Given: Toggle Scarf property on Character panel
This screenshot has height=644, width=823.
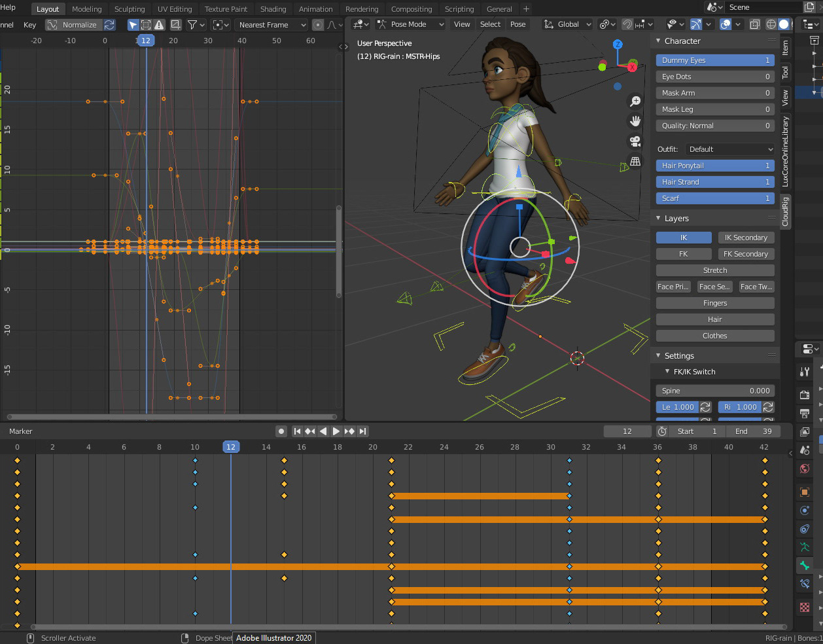Looking at the screenshot, I should [x=715, y=198].
